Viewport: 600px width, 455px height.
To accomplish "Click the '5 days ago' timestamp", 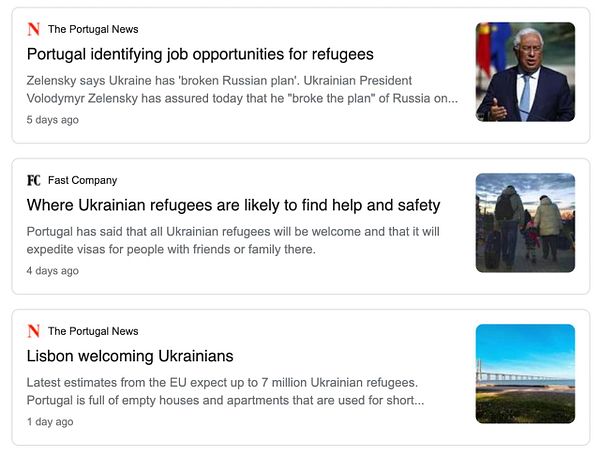I will point(52,120).
